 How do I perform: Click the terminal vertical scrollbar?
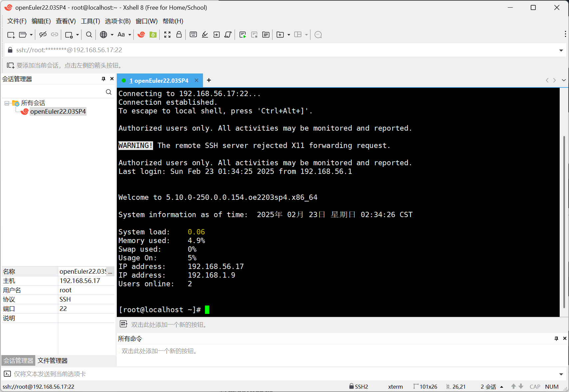[564, 219]
